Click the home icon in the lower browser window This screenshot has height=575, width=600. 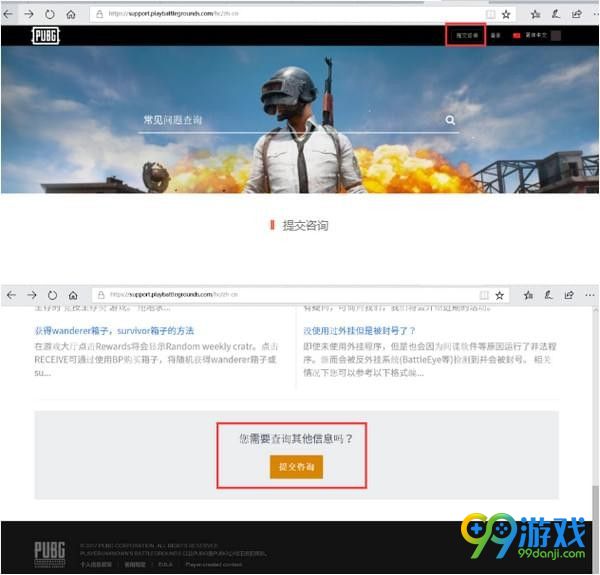click(73, 295)
